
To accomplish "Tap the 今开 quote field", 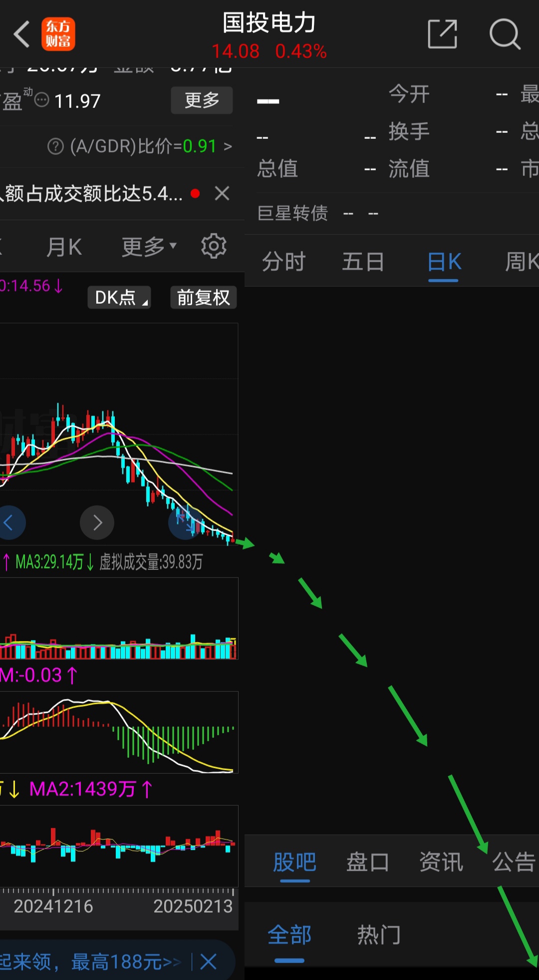I will [x=448, y=94].
